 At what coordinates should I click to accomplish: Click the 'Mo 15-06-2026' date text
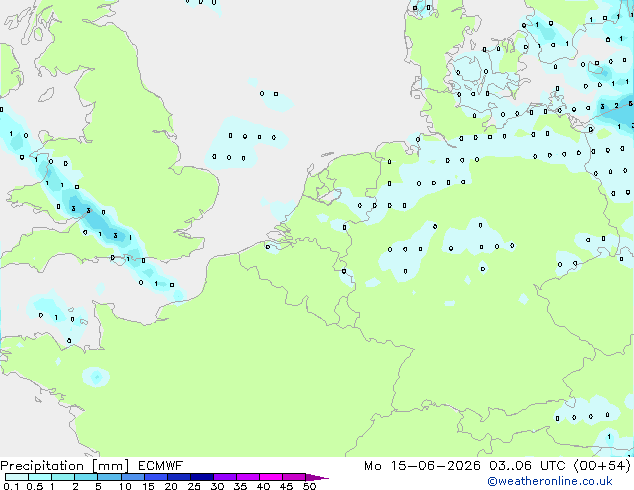(422, 466)
